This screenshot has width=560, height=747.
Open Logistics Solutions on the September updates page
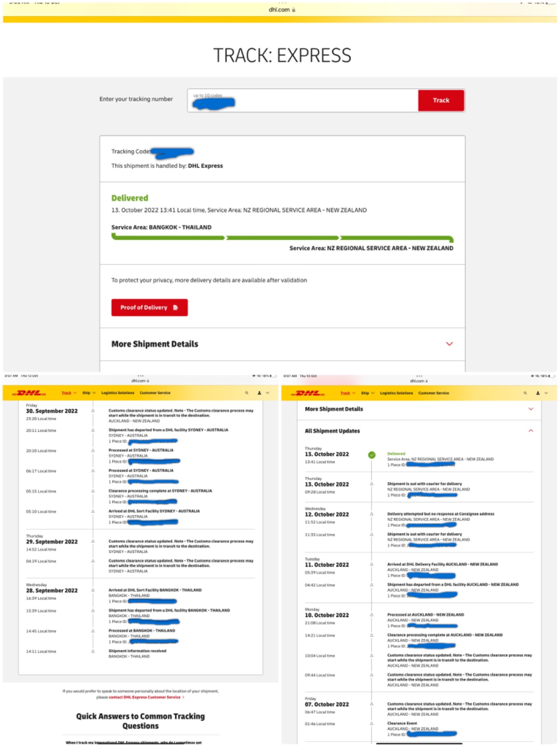117,393
